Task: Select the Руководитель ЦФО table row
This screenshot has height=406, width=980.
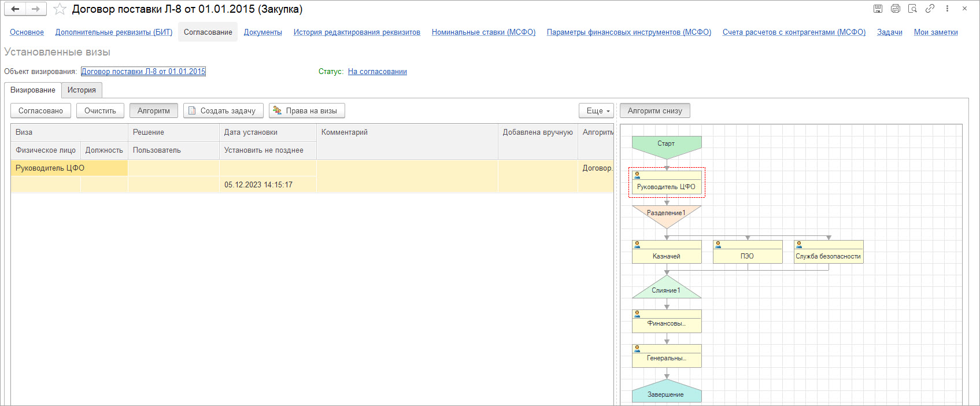Action: 69,168
